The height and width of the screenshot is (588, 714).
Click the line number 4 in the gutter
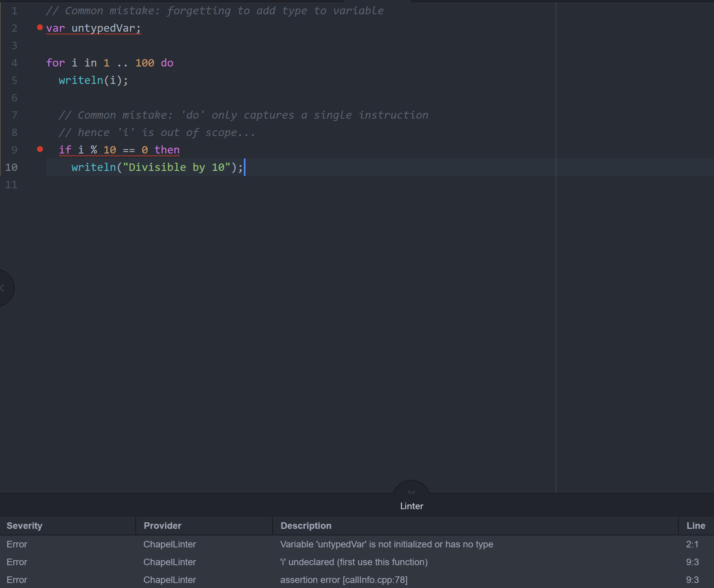tap(14, 63)
